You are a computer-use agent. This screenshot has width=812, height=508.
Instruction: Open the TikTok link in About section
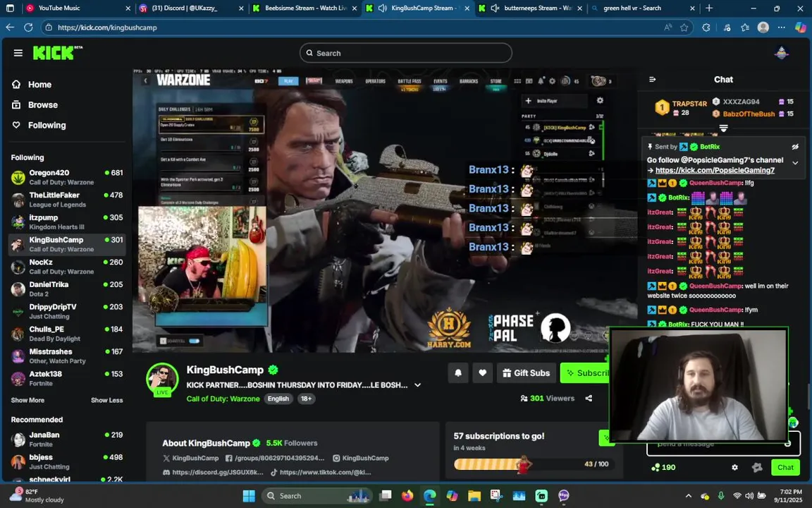tap(321, 472)
